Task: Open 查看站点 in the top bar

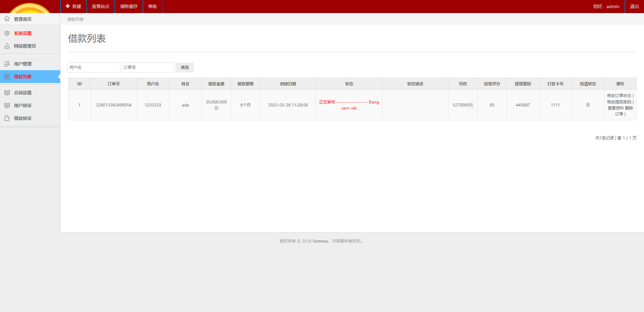Action: click(x=101, y=6)
